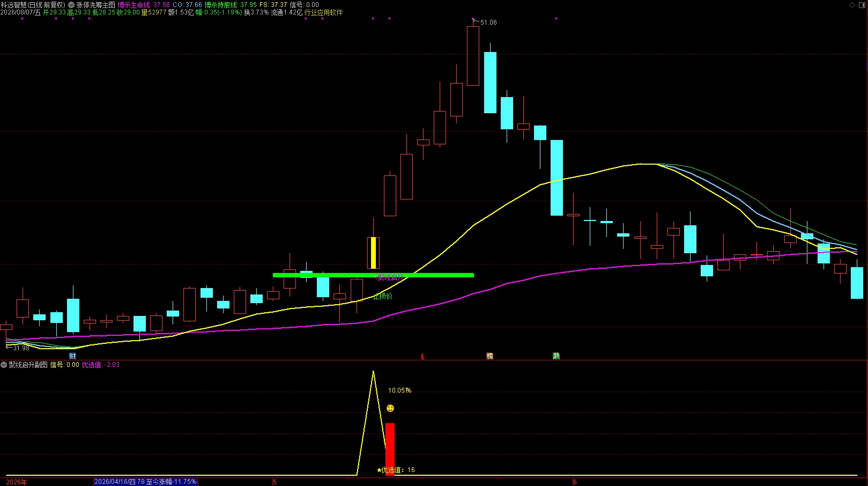Click the month 5 marker on time axis

click(275, 482)
